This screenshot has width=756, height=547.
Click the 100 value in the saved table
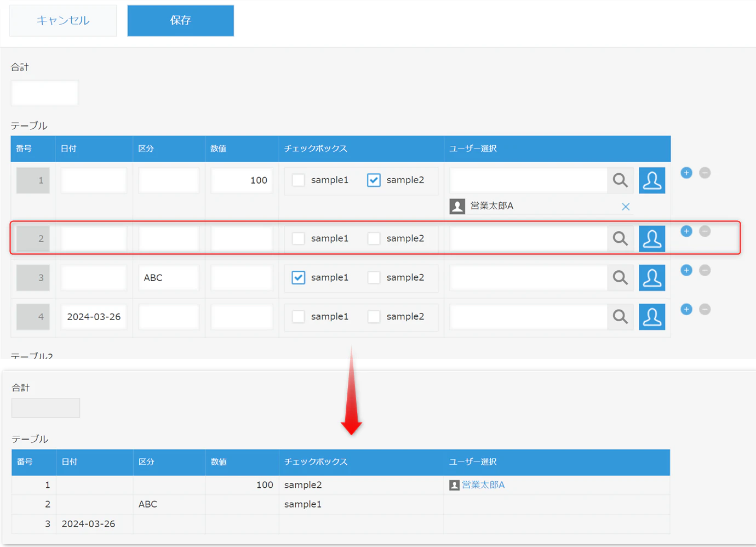pyautogui.click(x=265, y=485)
